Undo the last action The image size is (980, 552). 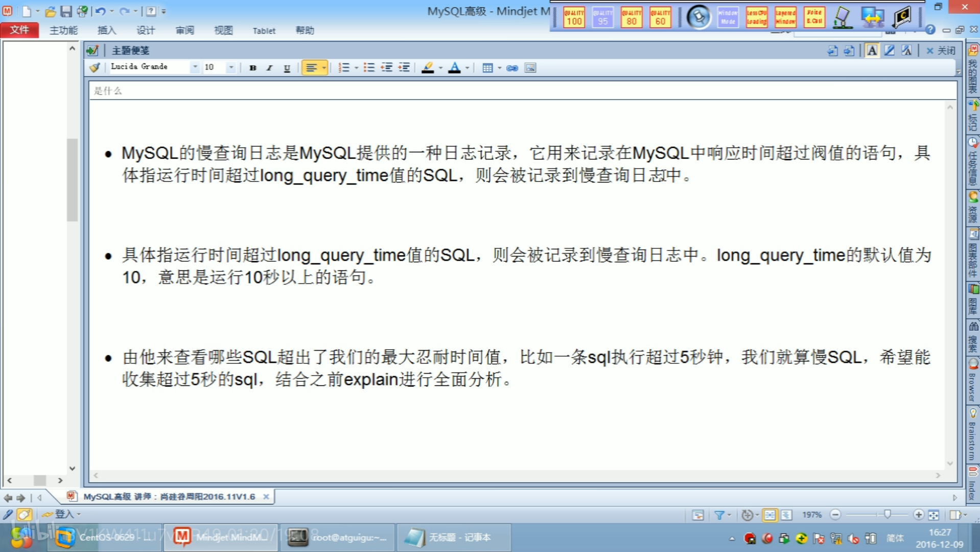point(101,11)
